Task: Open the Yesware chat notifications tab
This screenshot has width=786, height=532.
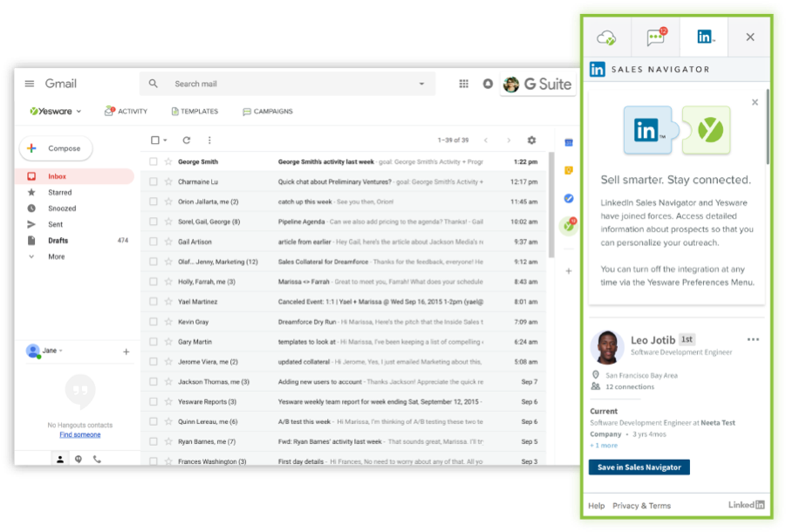Action: 656,37
